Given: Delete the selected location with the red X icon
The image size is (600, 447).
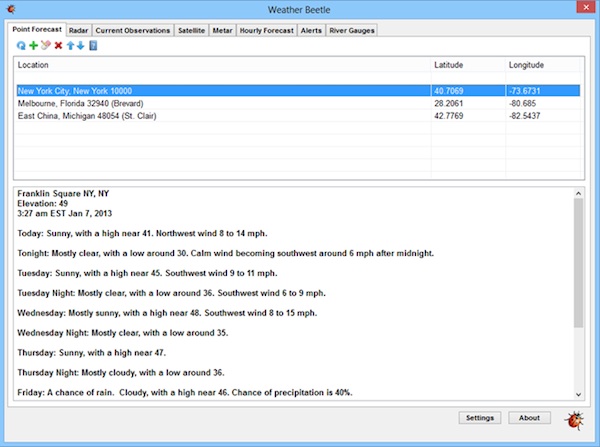Looking at the screenshot, I should 58,46.
